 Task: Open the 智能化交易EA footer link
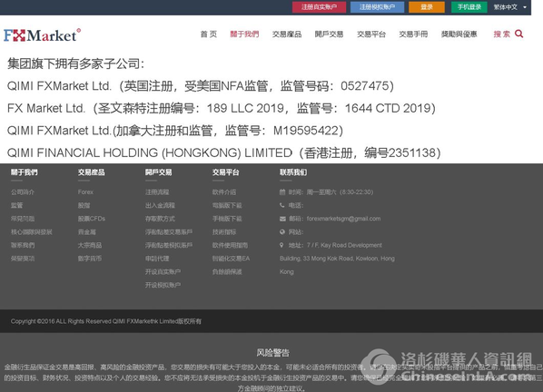[x=231, y=259]
